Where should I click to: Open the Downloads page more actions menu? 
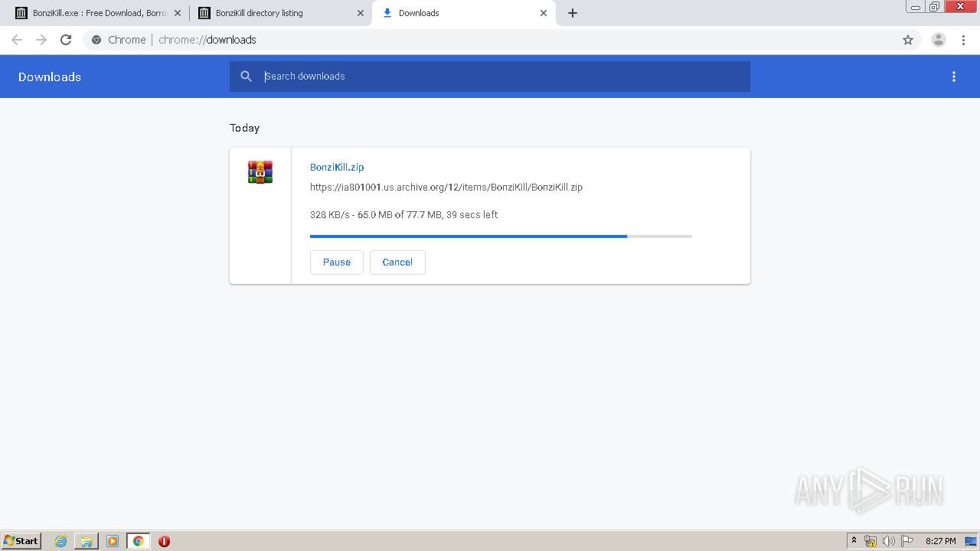click(x=954, y=77)
